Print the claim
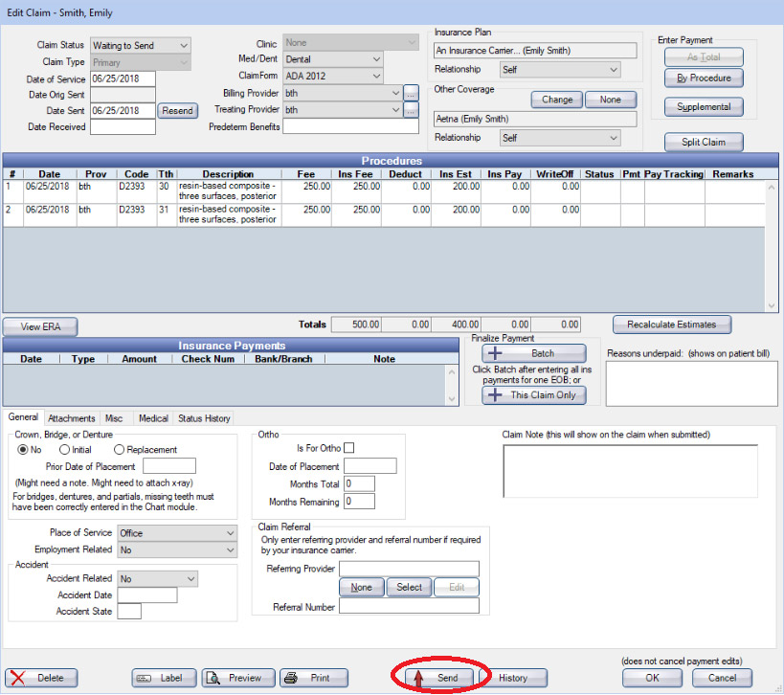 pyautogui.click(x=314, y=678)
